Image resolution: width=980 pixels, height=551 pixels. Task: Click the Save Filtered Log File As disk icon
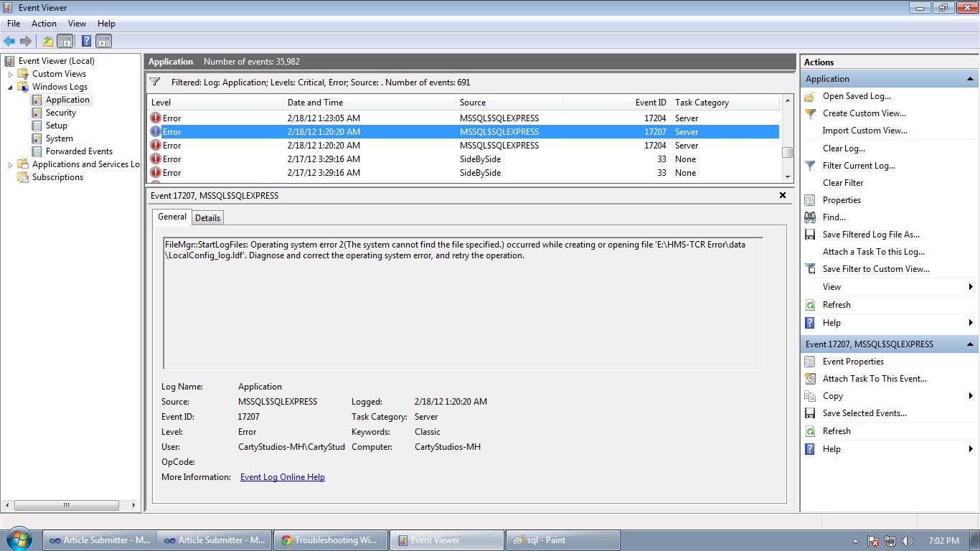(x=810, y=235)
